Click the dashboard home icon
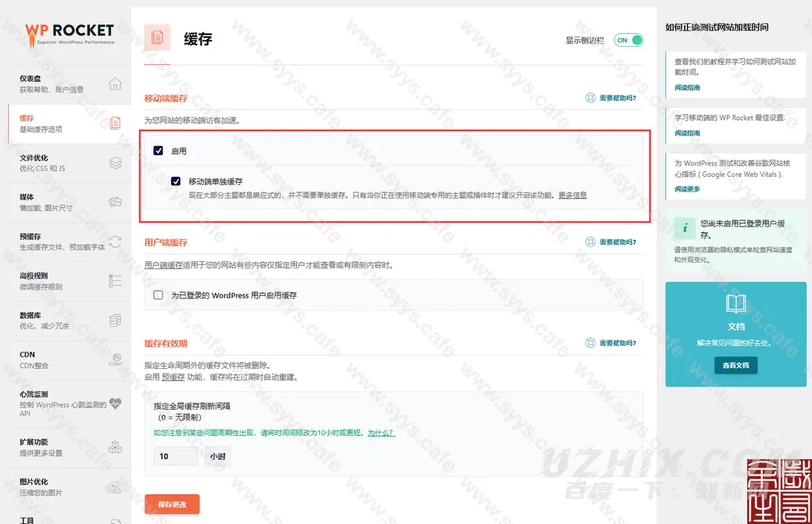This screenshot has width=812, height=524. coord(116,84)
